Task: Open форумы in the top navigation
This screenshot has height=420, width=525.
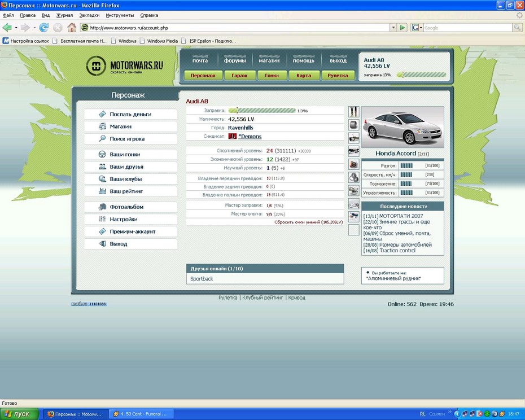Action: point(235,60)
